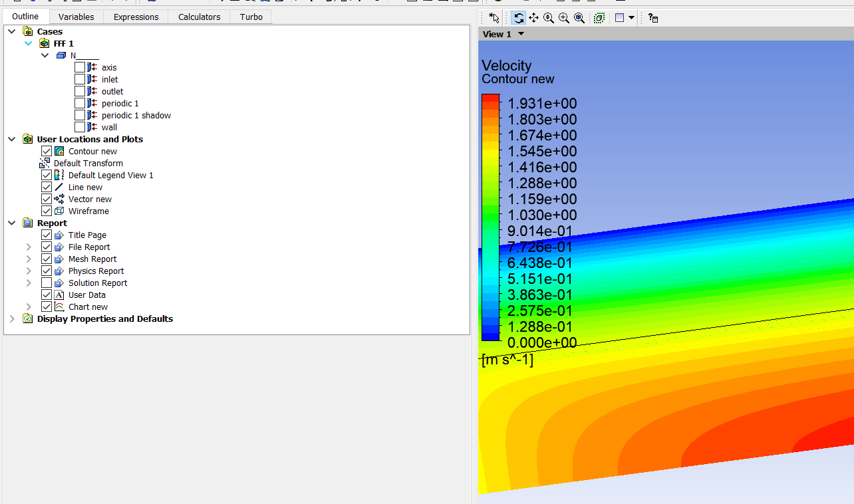Switch to the Variables tab

point(76,17)
